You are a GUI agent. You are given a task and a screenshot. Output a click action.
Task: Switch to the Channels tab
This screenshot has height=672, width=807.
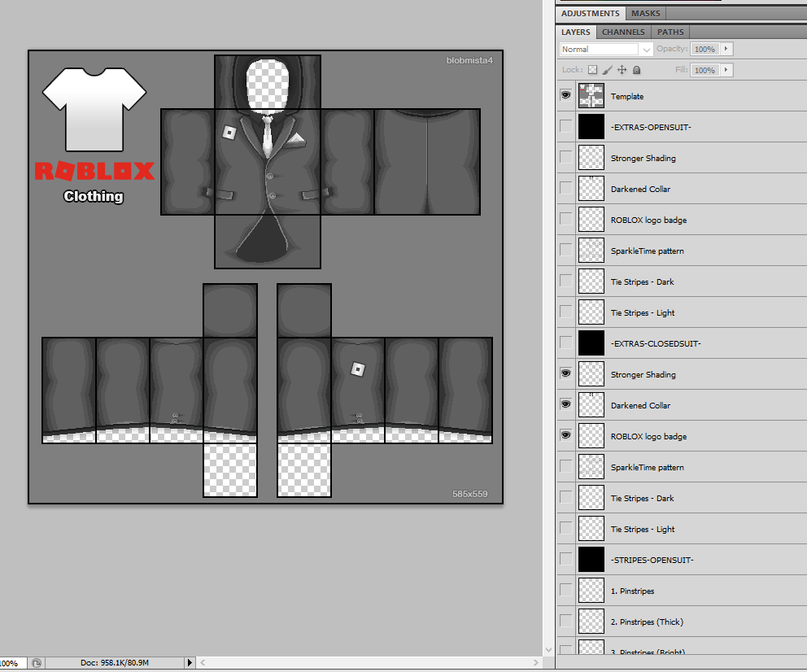point(623,32)
